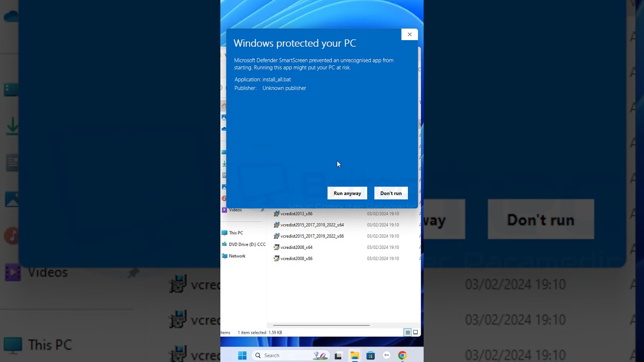
Task: Select file vcredist2015_2017_2019_2022_x86
Action: pos(312,236)
